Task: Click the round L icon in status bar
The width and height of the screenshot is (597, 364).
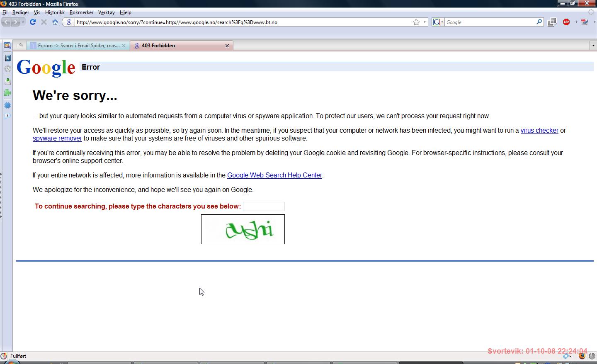Action: (592, 356)
